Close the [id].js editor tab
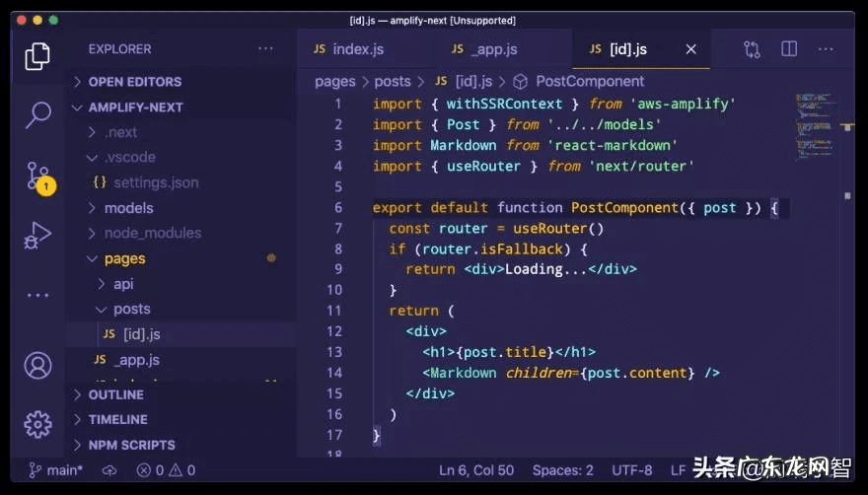The height and width of the screenshot is (495, 868). coord(690,49)
